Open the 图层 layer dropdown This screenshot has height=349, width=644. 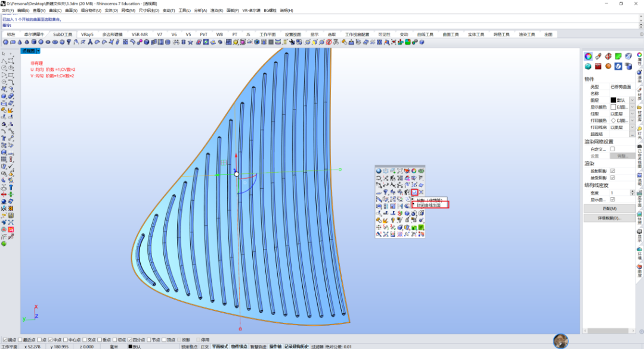tap(631, 100)
